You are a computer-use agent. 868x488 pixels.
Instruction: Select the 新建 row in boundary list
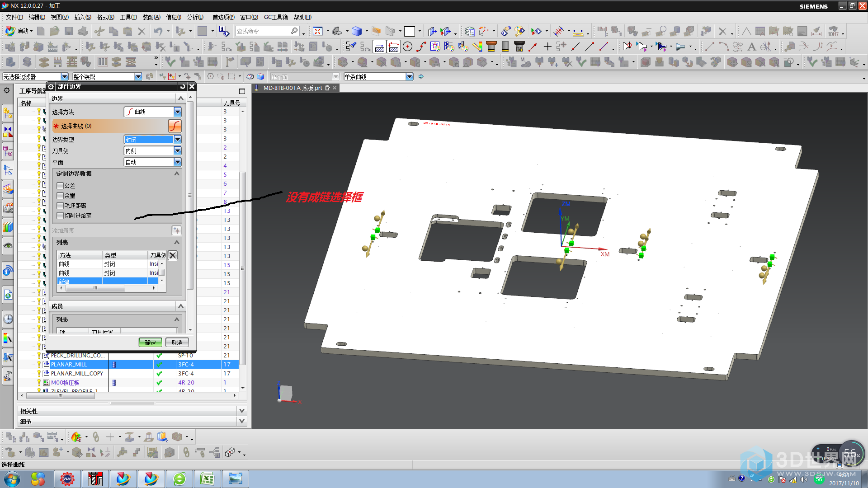click(x=108, y=282)
